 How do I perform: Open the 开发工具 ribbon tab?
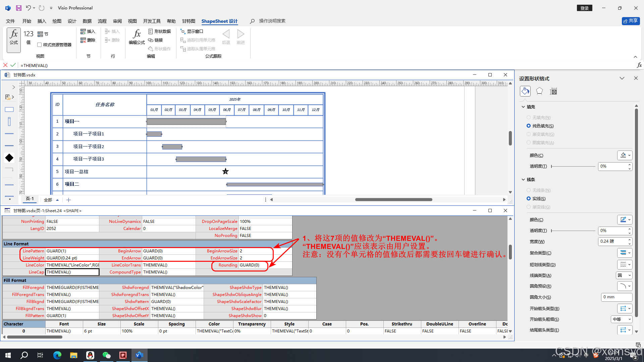[x=152, y=21]
